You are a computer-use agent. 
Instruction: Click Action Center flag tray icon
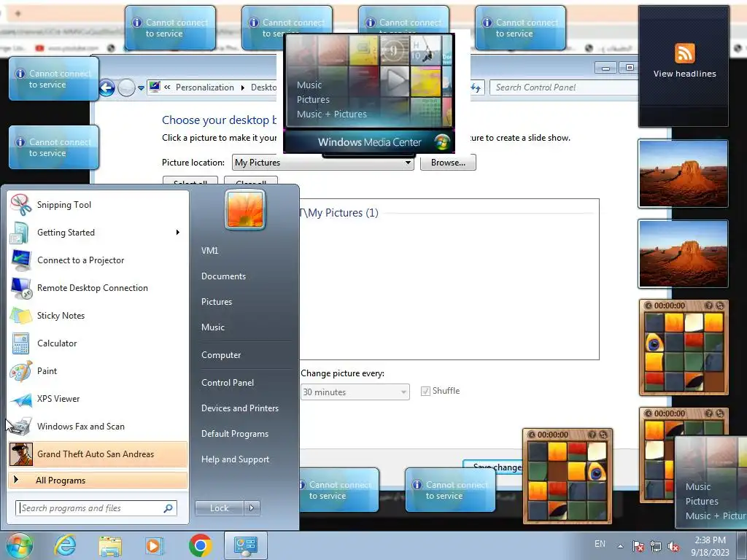[638, 545]
